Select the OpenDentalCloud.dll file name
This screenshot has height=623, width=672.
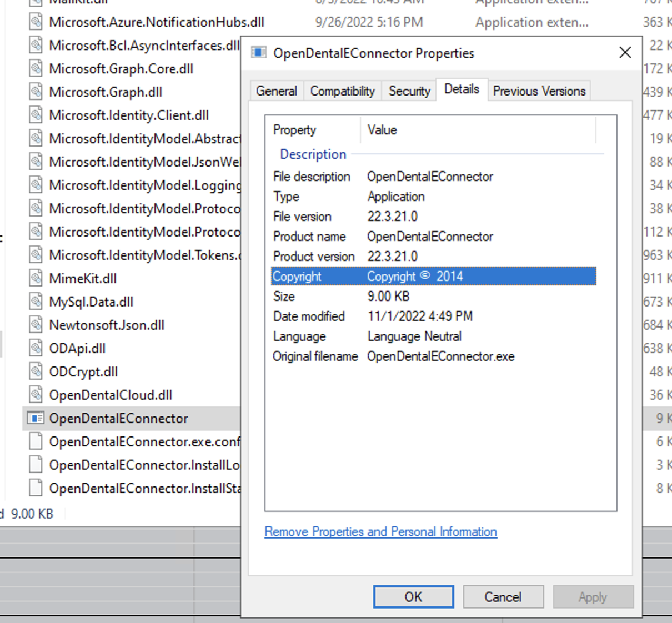tap(111, 395)
